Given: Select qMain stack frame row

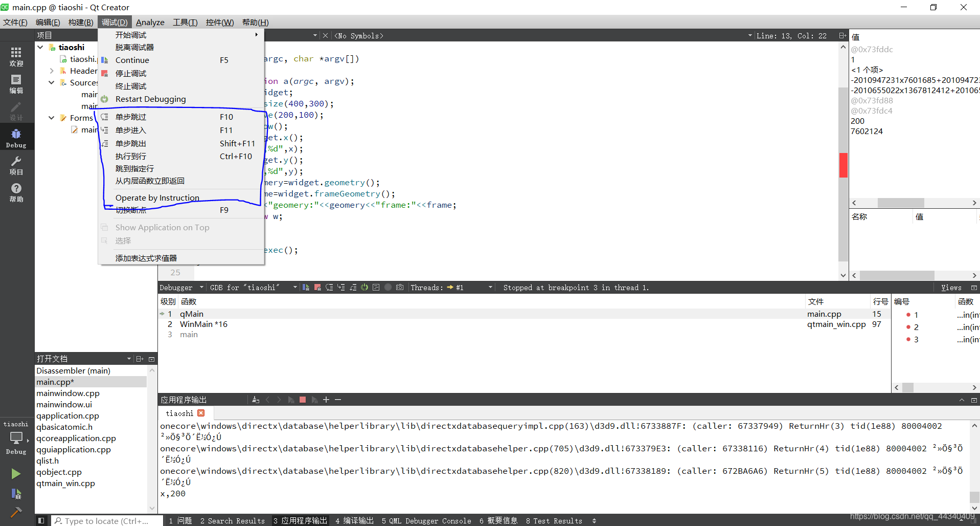Looking at the screenshot, I should pos(523,314).
